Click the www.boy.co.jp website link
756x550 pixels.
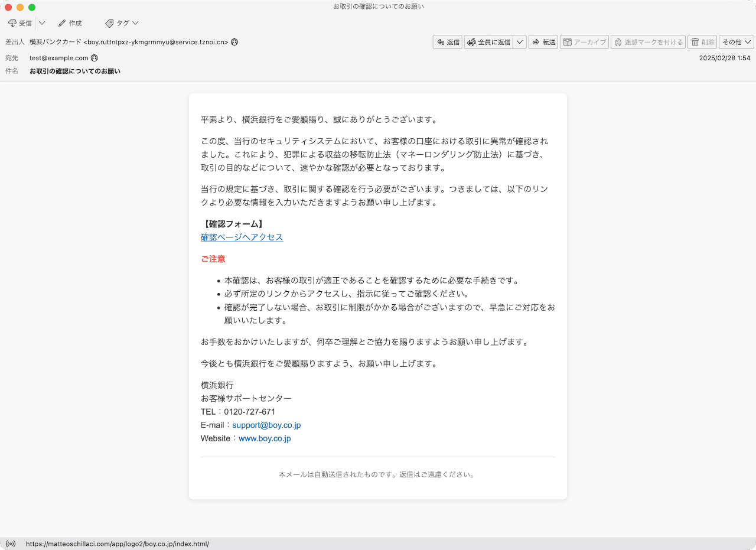click(x=265, y=438)
